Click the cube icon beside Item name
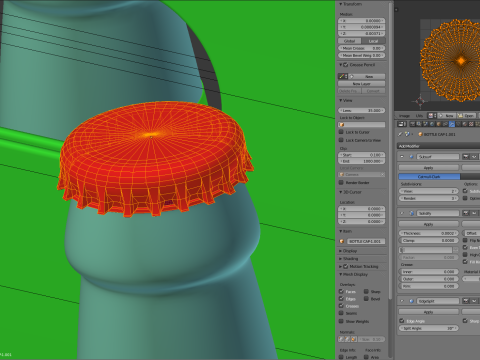 (342, 241)
